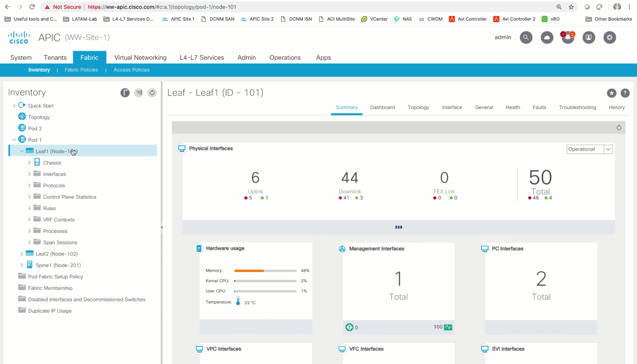This screenshot has width=637, height=364.
Task: Click the cloud icon in the top bar
Action: [547, 37]
